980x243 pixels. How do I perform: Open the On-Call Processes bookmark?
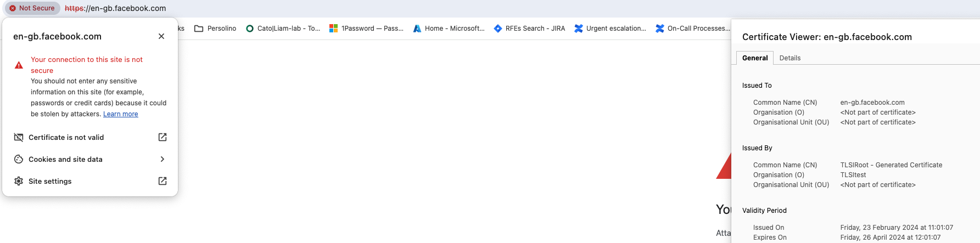pos(692,29)
